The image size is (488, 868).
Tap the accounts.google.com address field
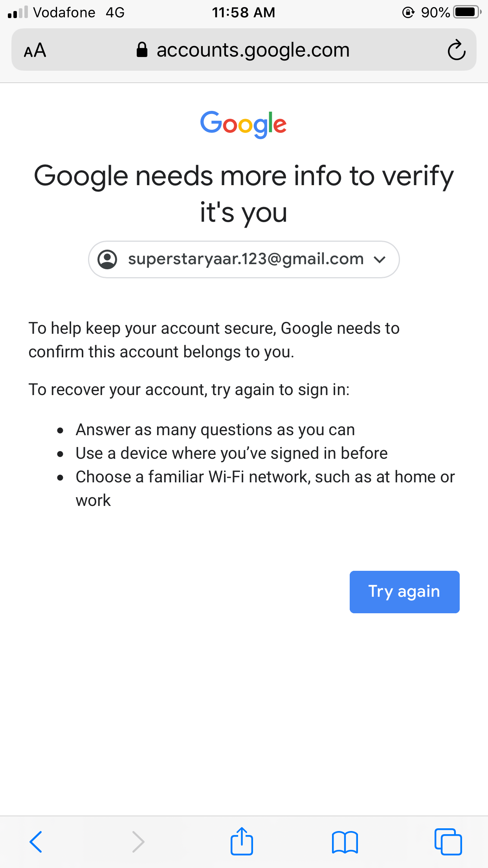pos(253,50)
